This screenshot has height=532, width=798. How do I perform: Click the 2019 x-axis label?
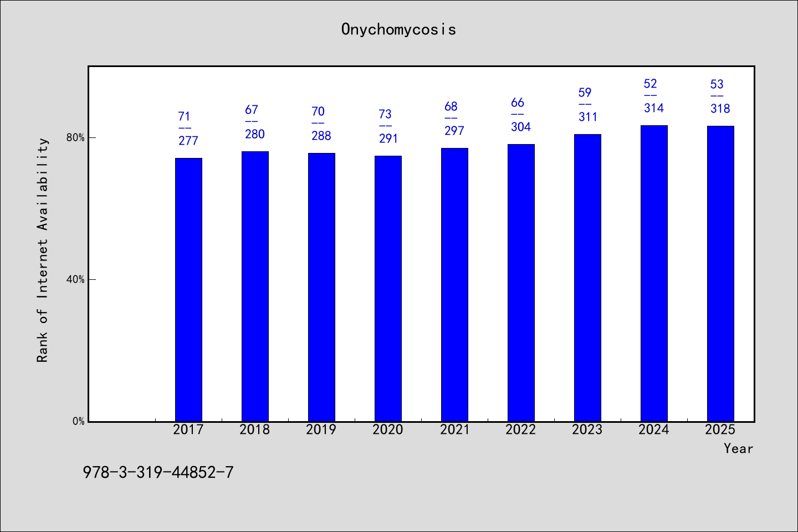tap(321, 429)
